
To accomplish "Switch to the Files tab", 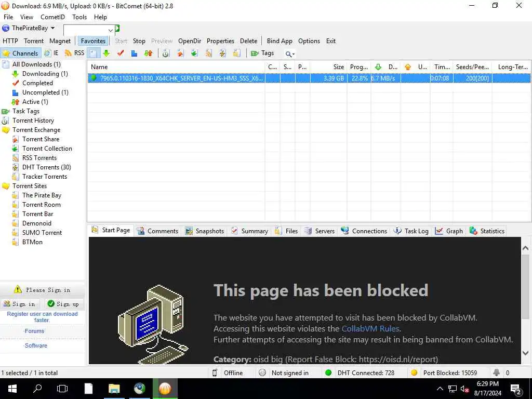I will (286, 231).
